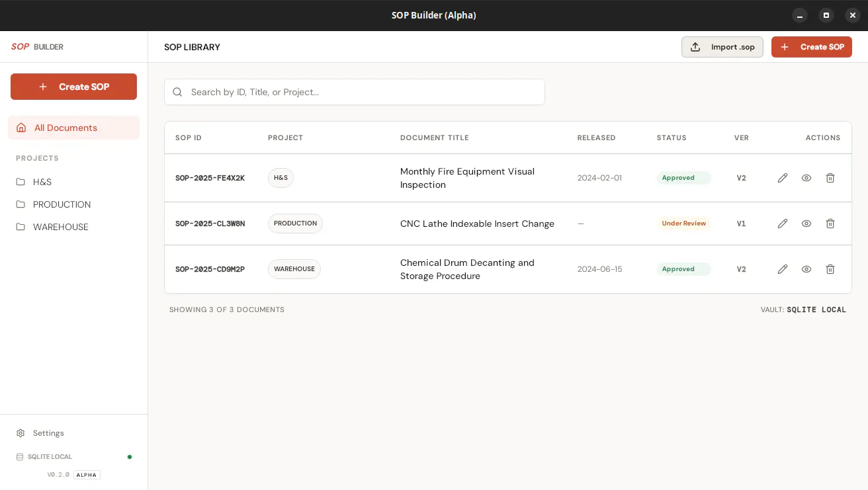This screenshot has height=490, width=868.
Task: Click the SOP BUILDER logo
Action: [x=37, y=47]
